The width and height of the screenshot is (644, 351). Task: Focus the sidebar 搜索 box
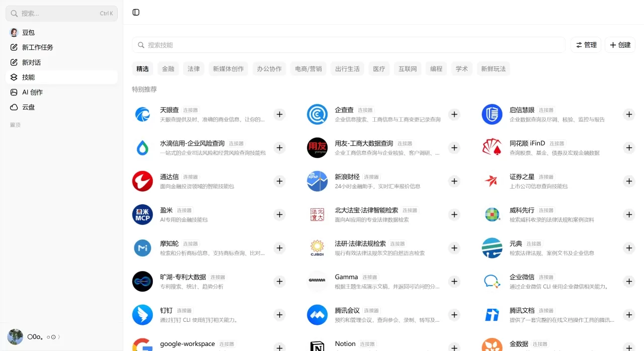point(61,14)
